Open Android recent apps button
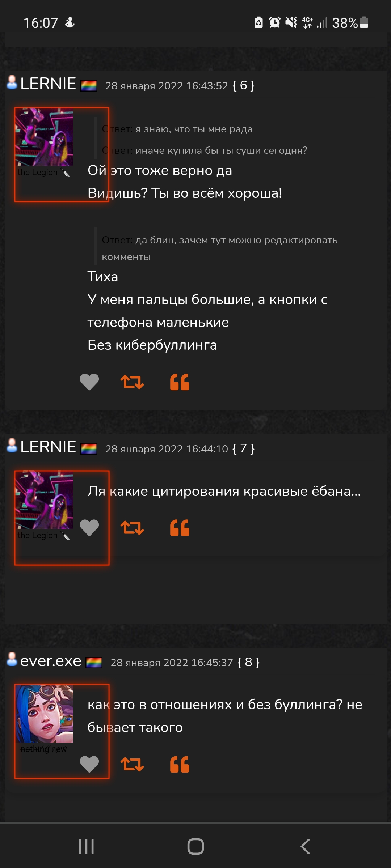The height and width of the screenshot is (868, 391). (x=87, y=846)
